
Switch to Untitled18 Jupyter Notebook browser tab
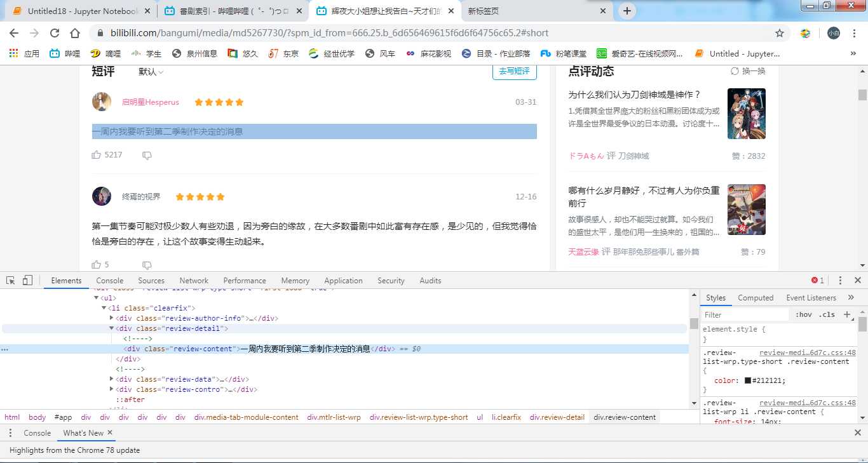coord(81,11)
